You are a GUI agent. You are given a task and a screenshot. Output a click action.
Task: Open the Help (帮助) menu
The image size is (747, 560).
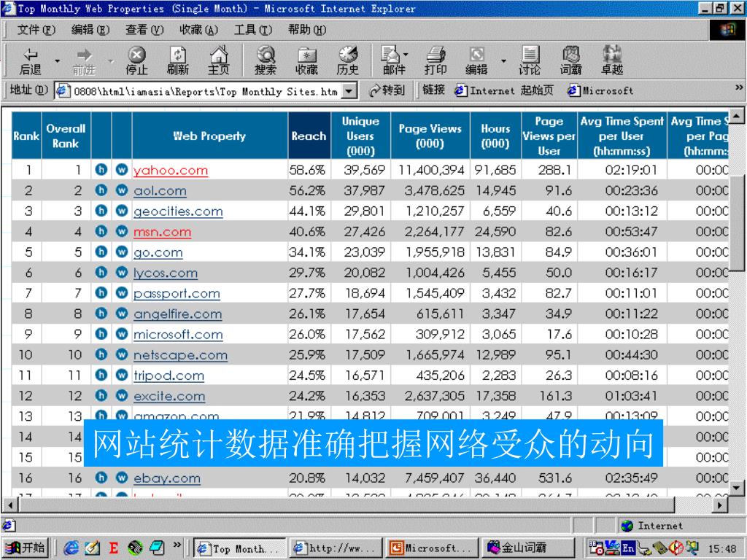307,30
